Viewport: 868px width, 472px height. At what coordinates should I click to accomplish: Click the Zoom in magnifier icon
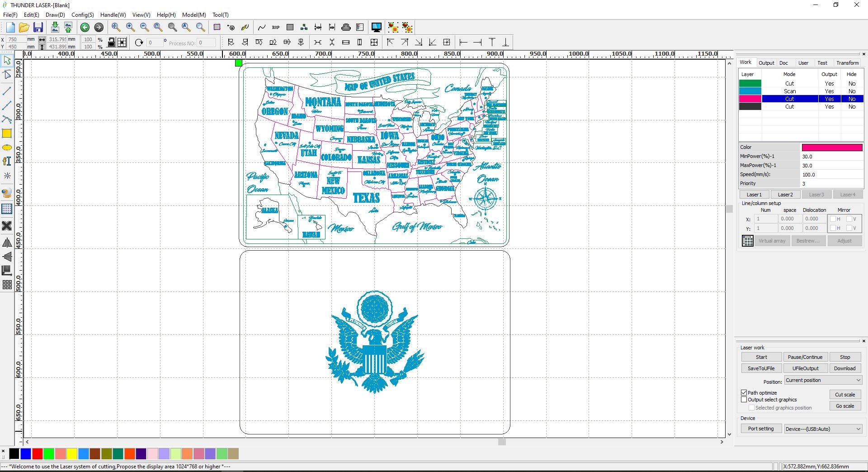click(130, 27)
